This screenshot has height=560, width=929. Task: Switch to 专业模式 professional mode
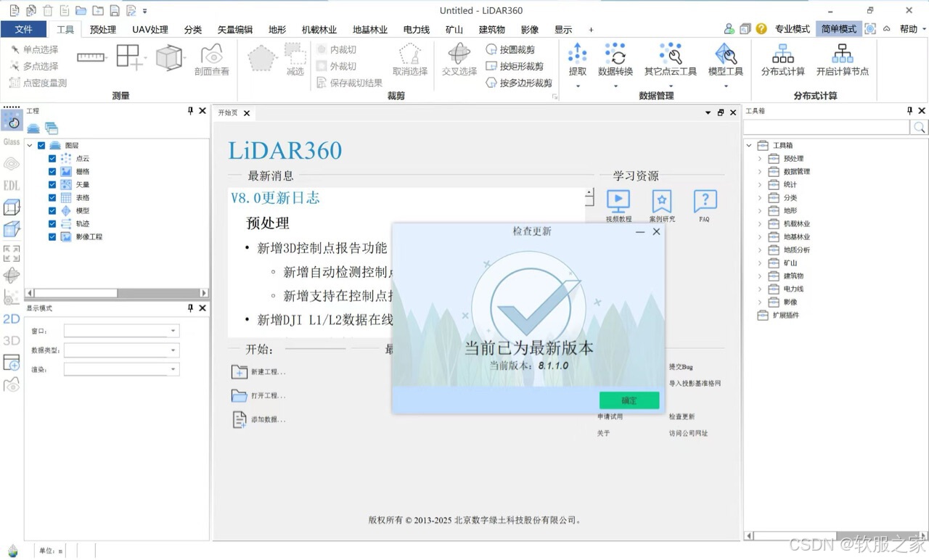(793, 29)
